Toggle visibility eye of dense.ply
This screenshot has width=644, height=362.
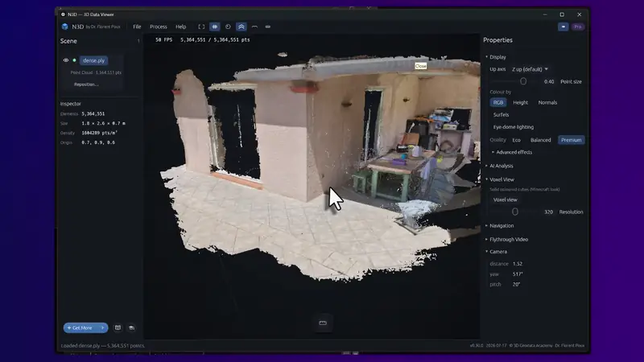[x=66, y=60]
